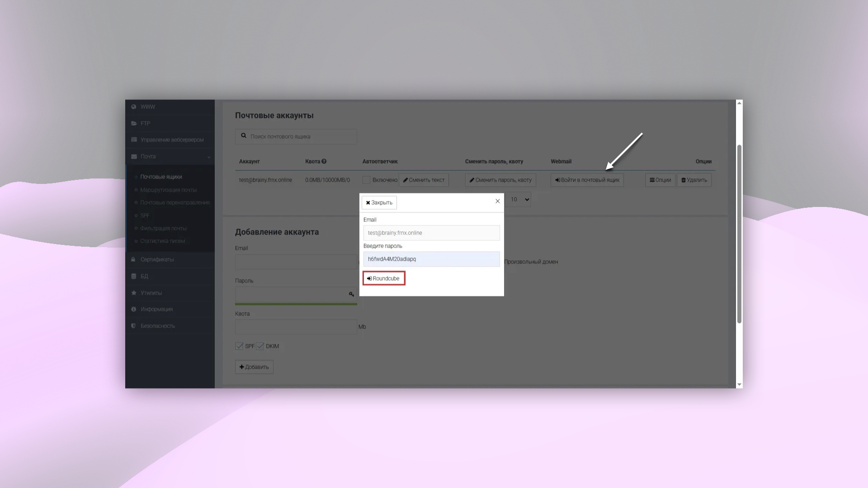Open Информация via the info icon
This screenshot has width=868, height=488.
pyautogui.click(x=133, y=309)
